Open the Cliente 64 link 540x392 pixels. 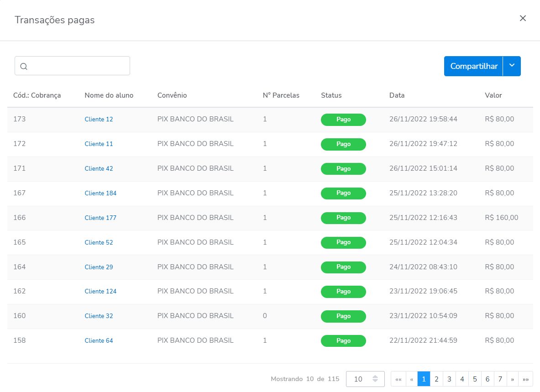(99, 340)
